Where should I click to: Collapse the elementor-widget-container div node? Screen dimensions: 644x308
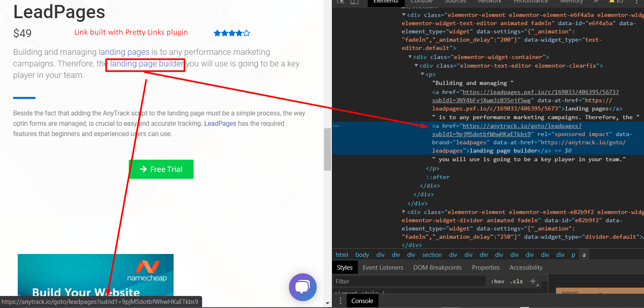pyautogui.click(x=410, y=57)
